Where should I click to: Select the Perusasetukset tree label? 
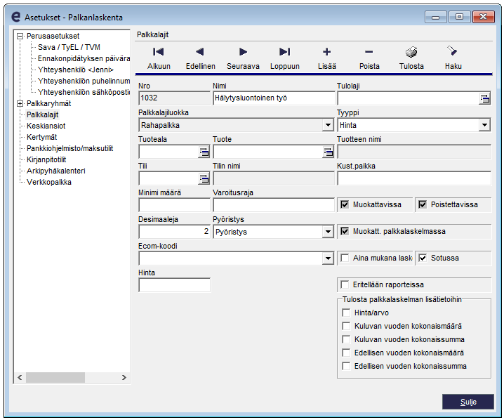tap(53, 36)
